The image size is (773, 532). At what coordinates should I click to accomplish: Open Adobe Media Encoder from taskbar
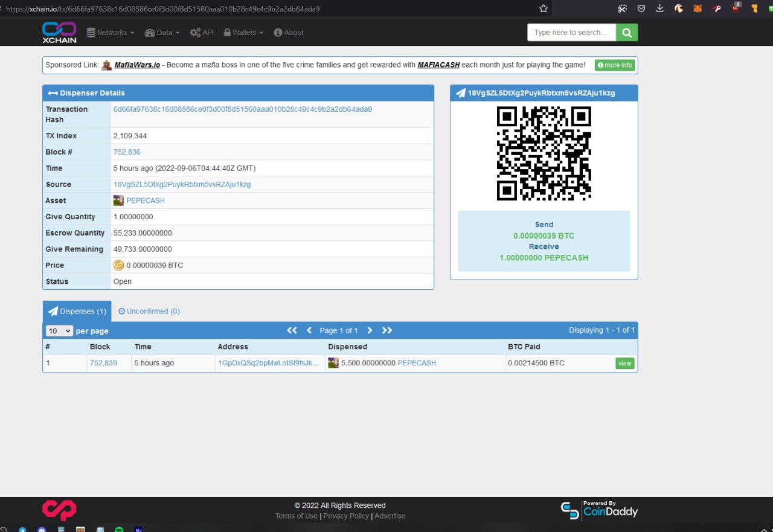point(138,530)
